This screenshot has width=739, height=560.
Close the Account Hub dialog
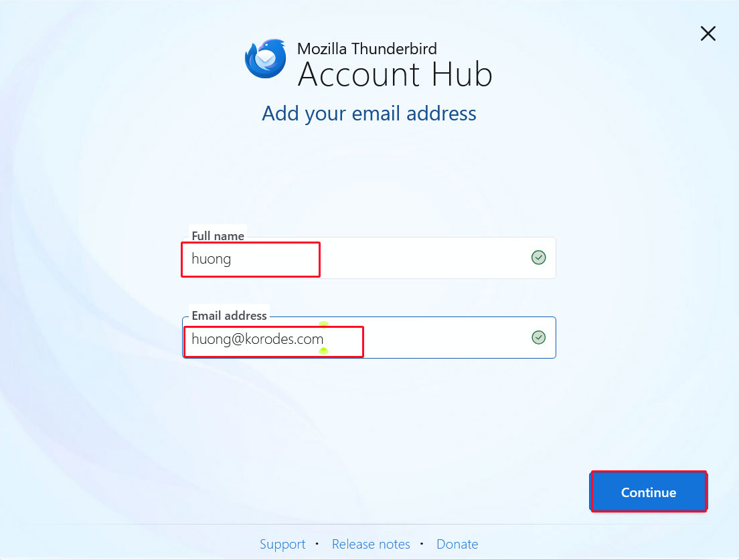[x=708, y=33]
